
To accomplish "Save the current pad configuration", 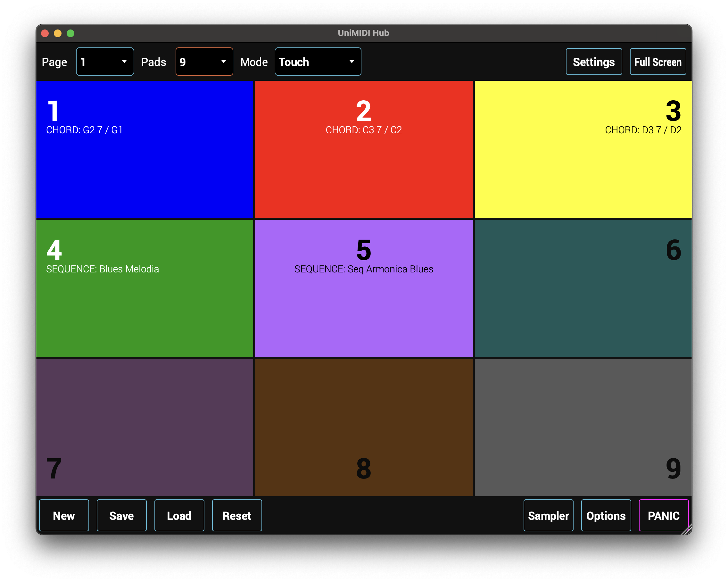I will tap(121, 515).
